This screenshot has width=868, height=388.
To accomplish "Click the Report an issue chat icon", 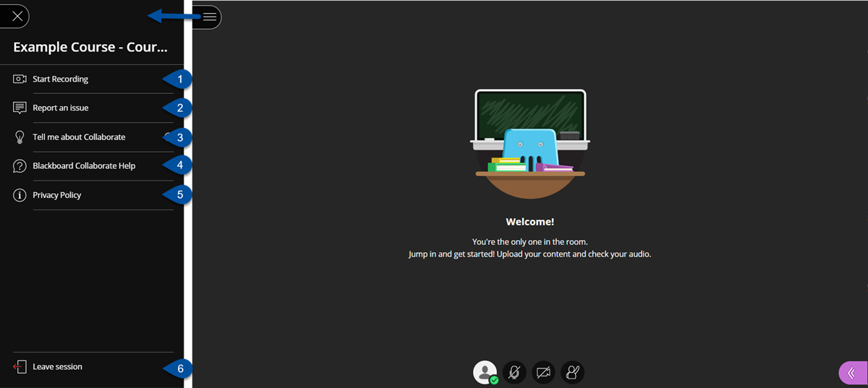I will coord(20,108).
